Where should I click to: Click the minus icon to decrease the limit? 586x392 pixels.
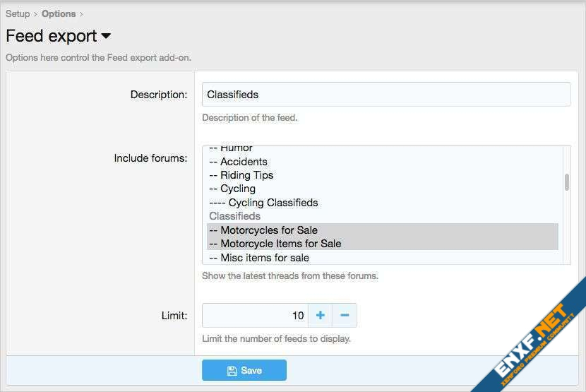[345, 315]
